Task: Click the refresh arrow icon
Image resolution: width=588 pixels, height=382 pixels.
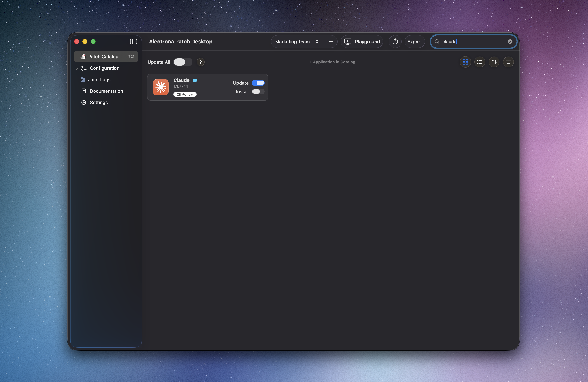Action: coord(395,42)
